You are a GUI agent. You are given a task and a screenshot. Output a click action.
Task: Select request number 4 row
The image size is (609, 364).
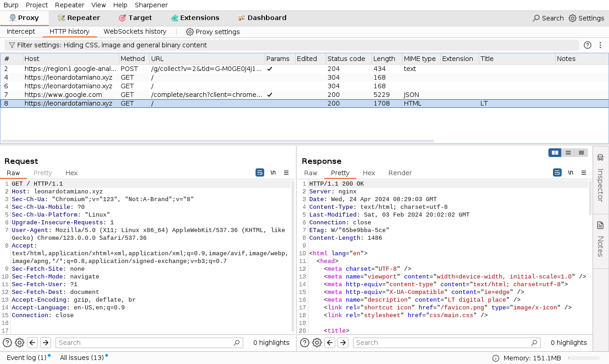(x=304, y=77)
